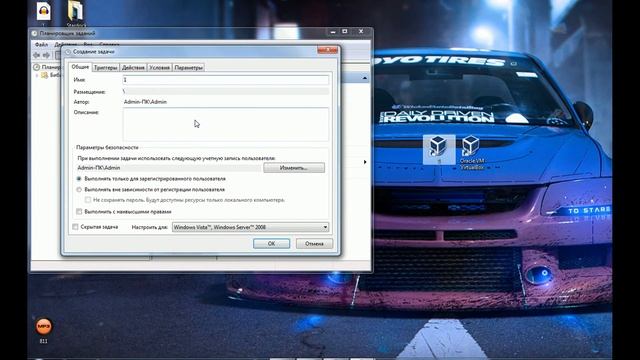Select the library folder in the tree
Image resolution: width=640 pixels, height=360 pixels.
pyautogui.click(x=51, y=75)
